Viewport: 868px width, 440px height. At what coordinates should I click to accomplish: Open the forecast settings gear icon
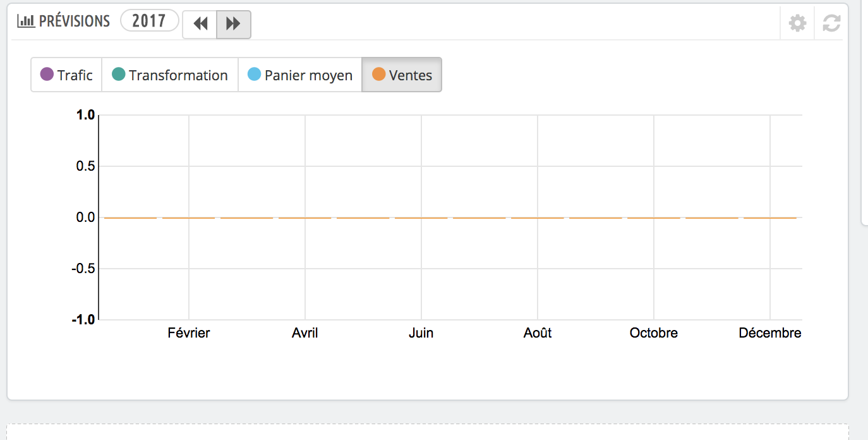point(798,24)
